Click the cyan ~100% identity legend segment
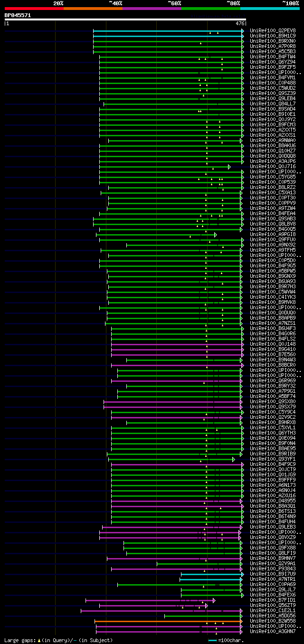Screen dimensions: 304x644 [x=270, y=9]
